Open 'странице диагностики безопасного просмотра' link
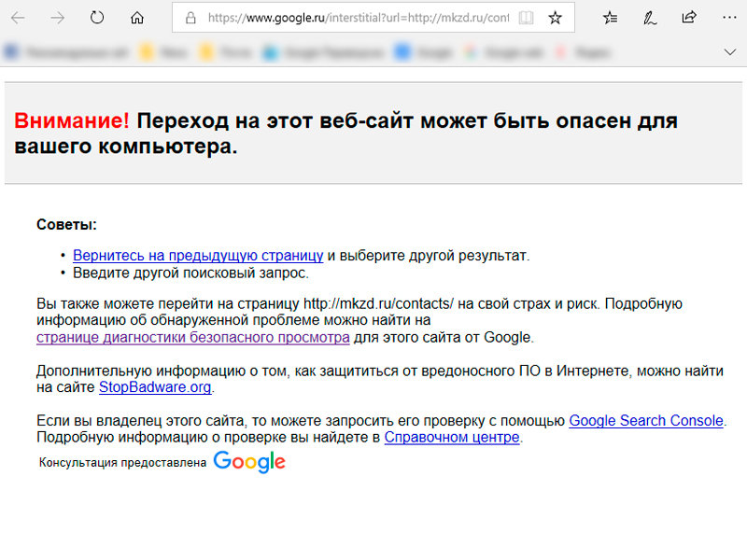747x560 pixels. [193, 337]
